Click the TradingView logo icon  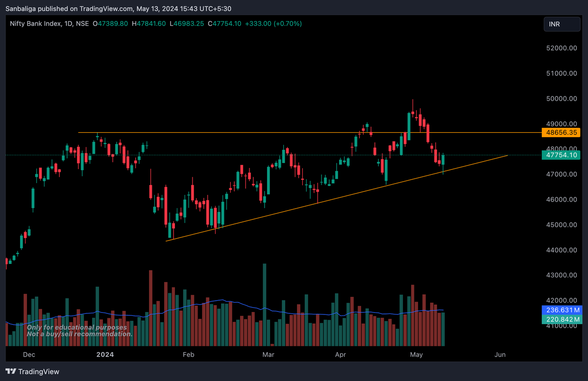click(11, 372)
